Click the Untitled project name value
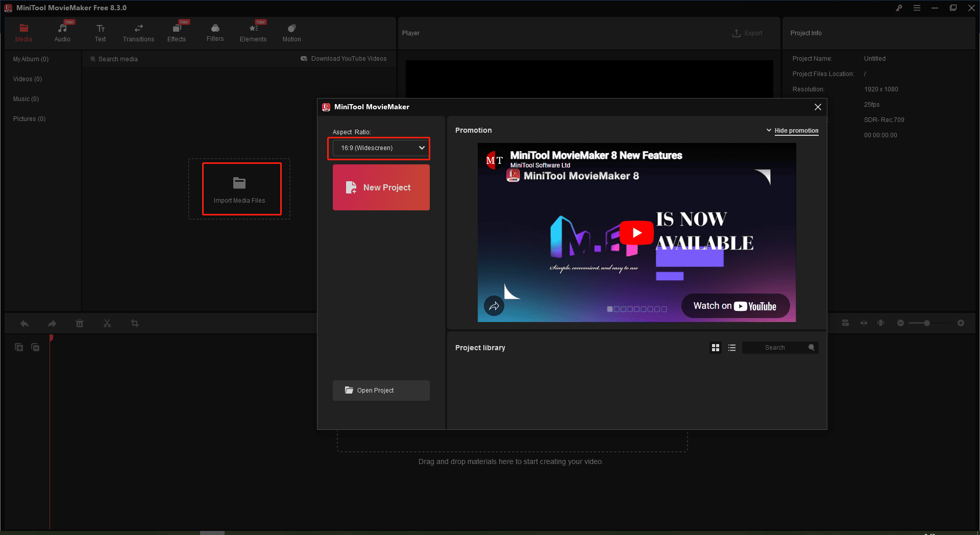Viewport: 980px width, 535px height. 875,59
